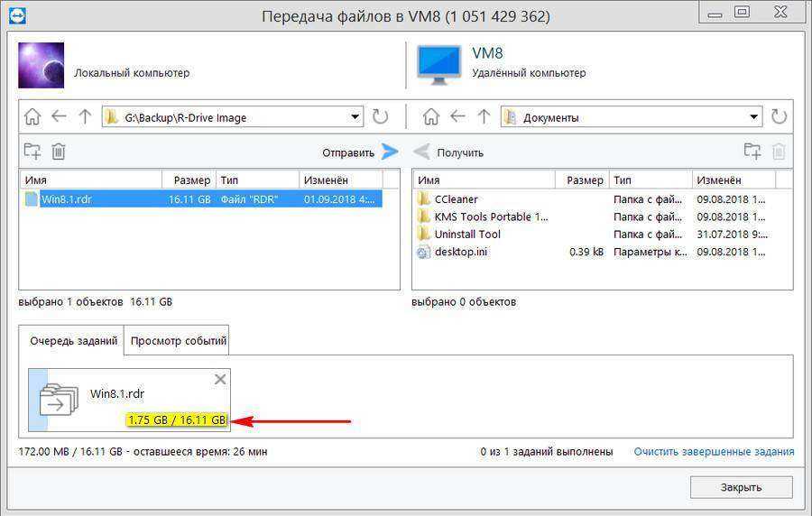Open the Очередь заданий tab

(73, 341)
